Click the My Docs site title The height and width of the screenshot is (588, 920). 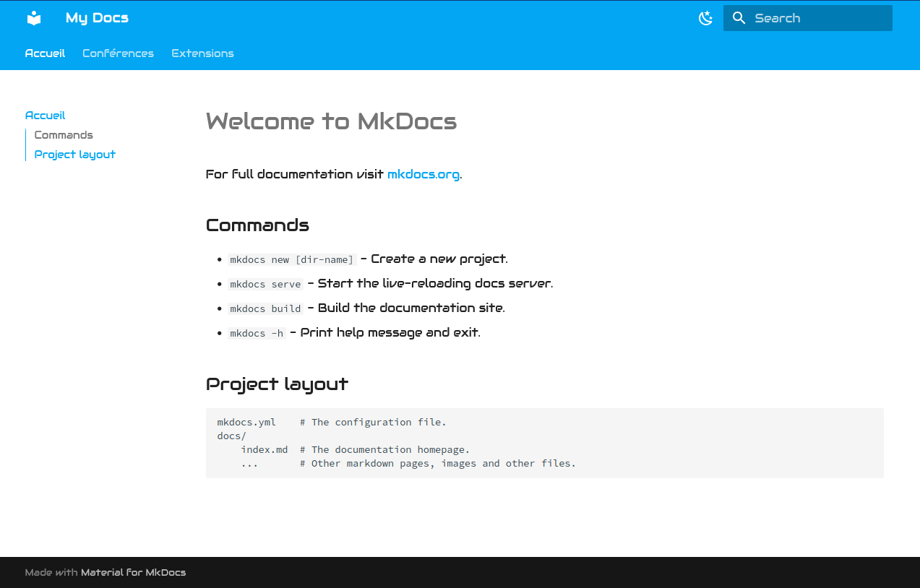(x=97, y=18)
